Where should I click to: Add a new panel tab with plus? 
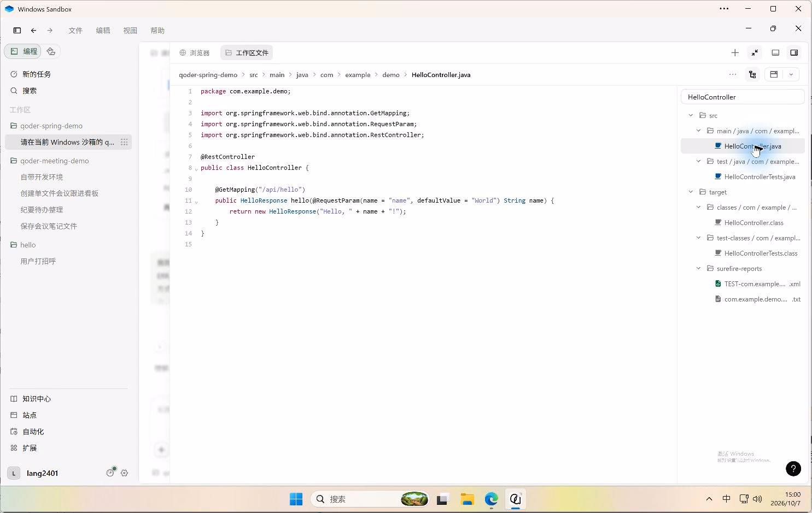735,53
